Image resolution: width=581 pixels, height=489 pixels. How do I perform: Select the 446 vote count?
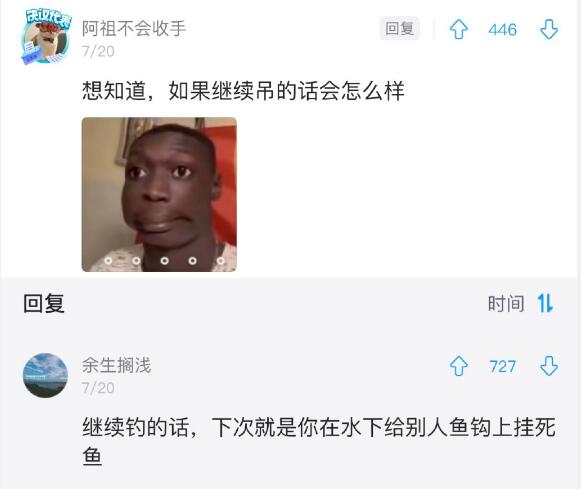(x=502, y=30)
